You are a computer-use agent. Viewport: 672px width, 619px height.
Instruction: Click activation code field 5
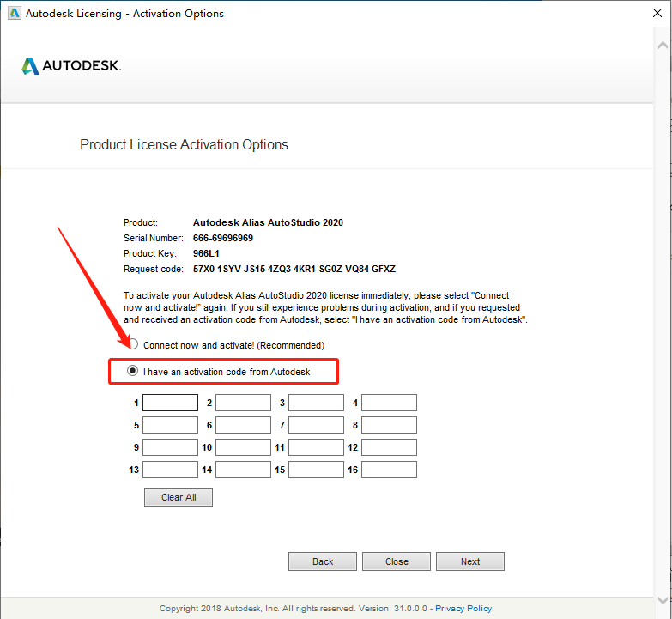170,425
